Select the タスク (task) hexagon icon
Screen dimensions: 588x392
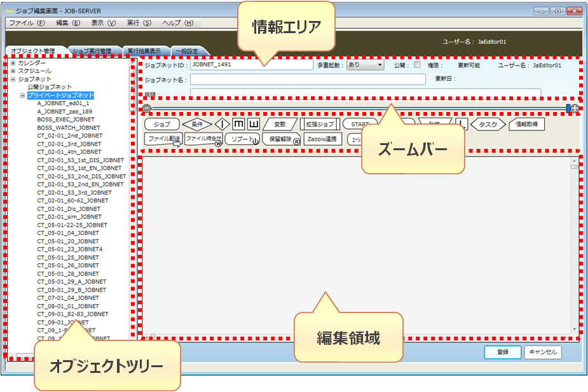click(488, 125)
